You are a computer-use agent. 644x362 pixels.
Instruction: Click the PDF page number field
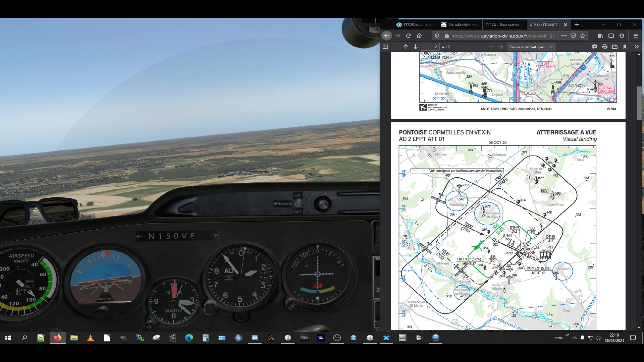(430, 47)
